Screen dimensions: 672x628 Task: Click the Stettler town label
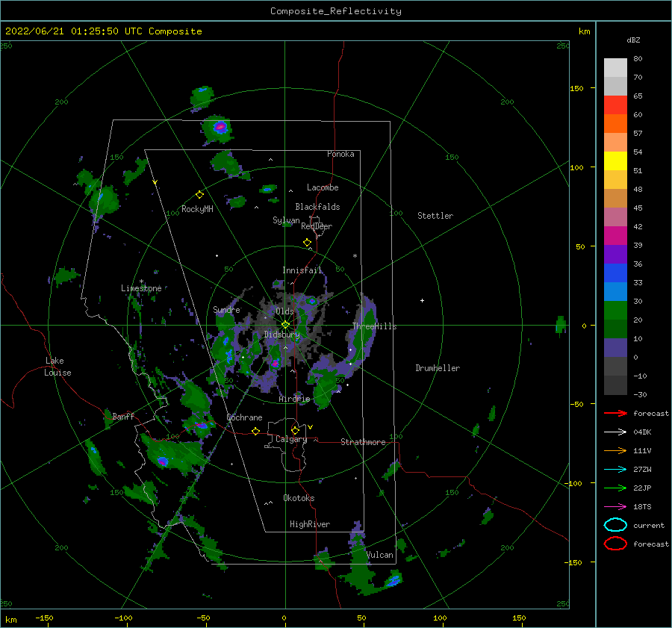[435, 216]
